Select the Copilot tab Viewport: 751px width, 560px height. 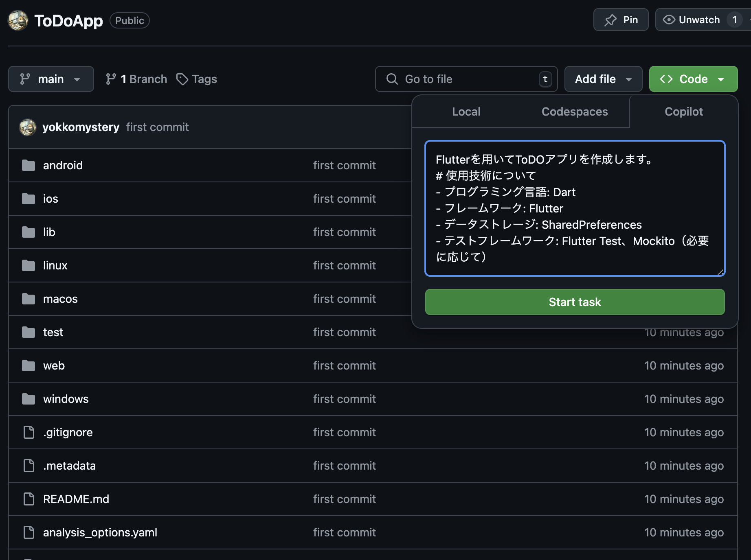[x=684, y=112]
